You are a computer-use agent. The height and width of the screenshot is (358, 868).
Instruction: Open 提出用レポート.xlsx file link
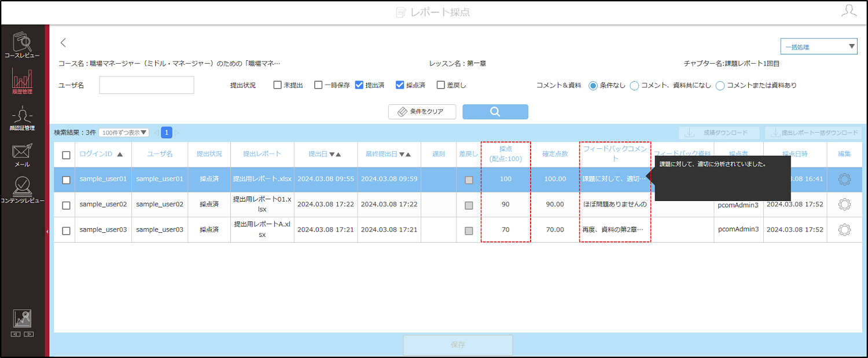coord(262,179)
